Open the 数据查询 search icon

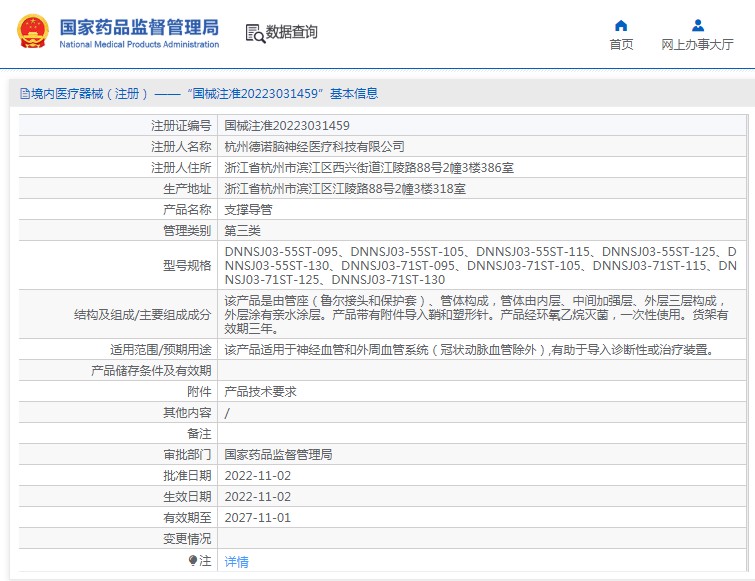[x=255, y=33]
